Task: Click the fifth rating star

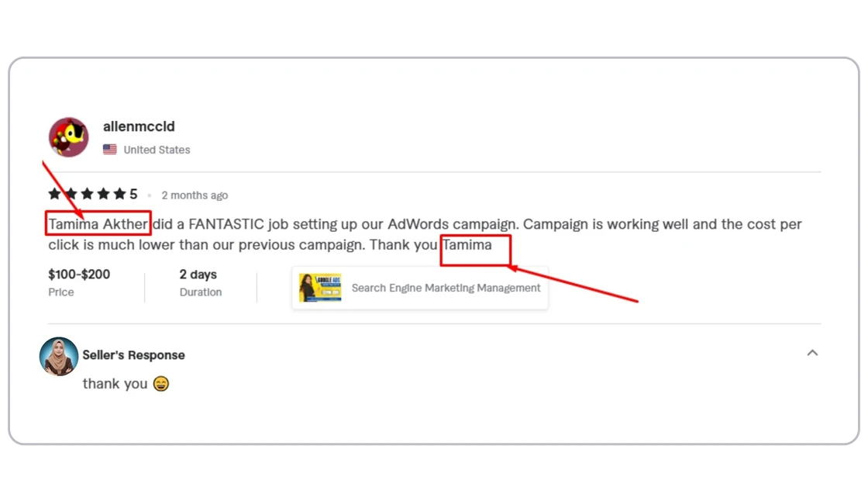Action: [x=119, y=194]
